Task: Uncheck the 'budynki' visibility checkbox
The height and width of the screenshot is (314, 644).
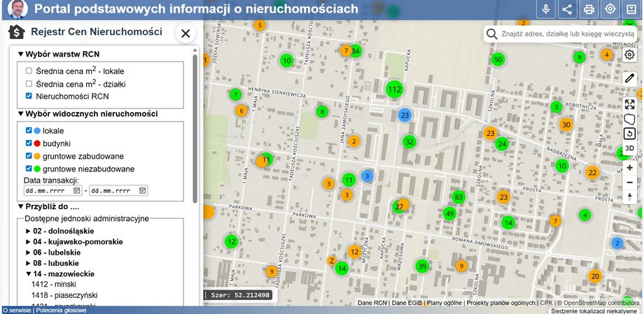Action: click(29, 143)
